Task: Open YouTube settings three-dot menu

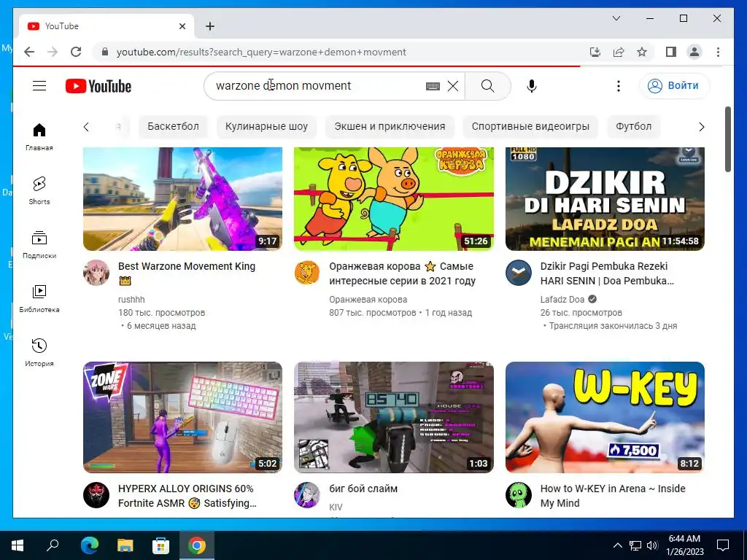Action: 619,86
